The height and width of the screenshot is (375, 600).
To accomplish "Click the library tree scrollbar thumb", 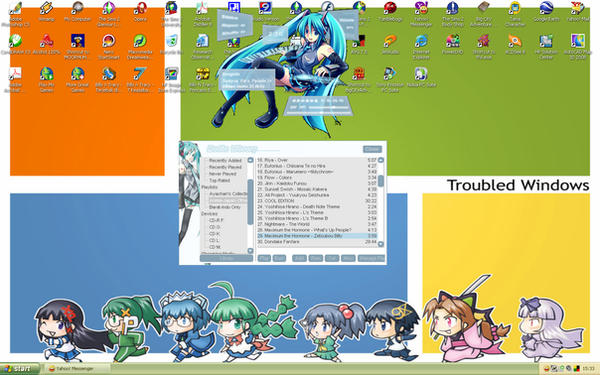I will point(250,202).
